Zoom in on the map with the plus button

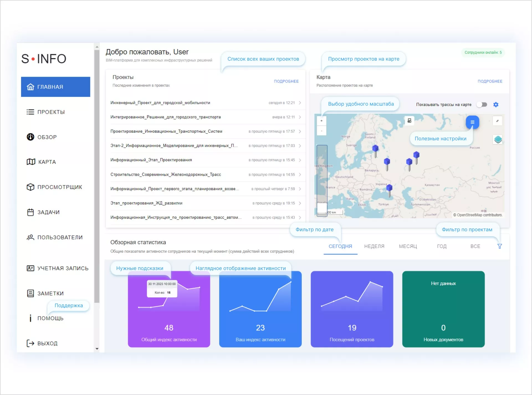tap(321, 121)
